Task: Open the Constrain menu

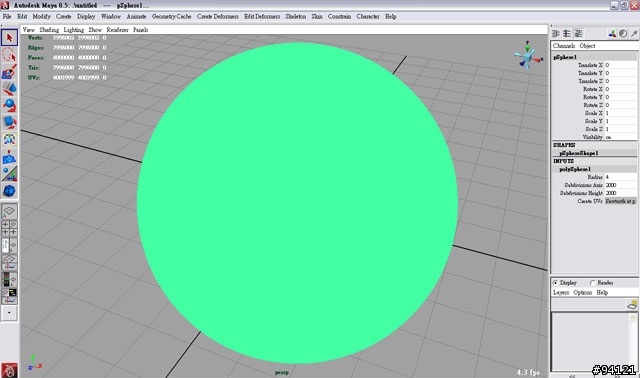Action: tap(339, 16)
